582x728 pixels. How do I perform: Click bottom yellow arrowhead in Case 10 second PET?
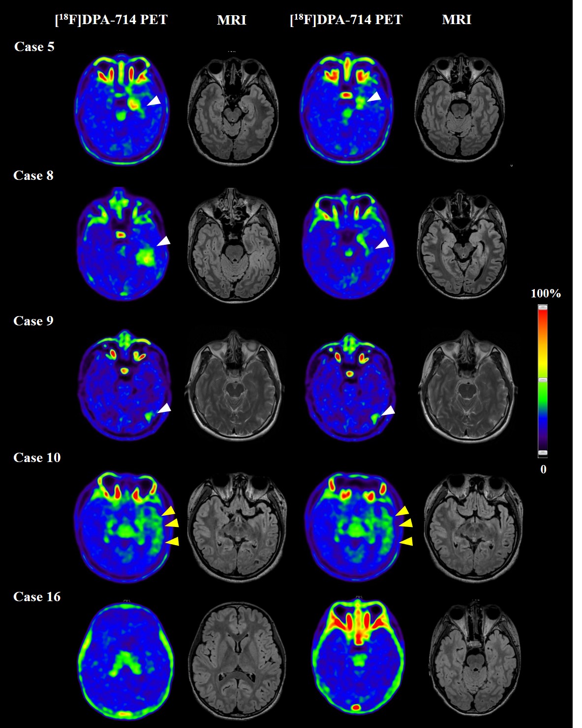tap(406, 541)
